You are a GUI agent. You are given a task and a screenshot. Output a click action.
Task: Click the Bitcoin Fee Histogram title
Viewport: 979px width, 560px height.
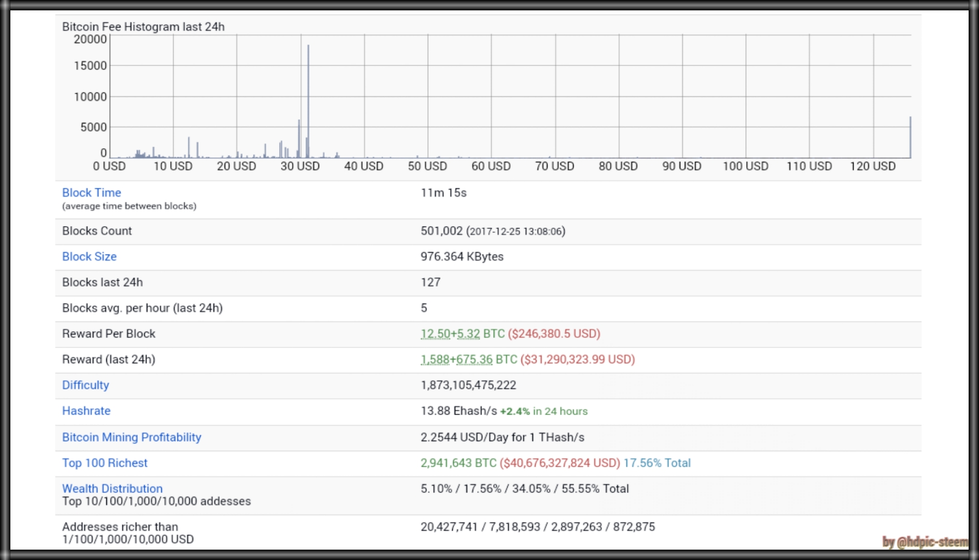[x=143, y=26]
